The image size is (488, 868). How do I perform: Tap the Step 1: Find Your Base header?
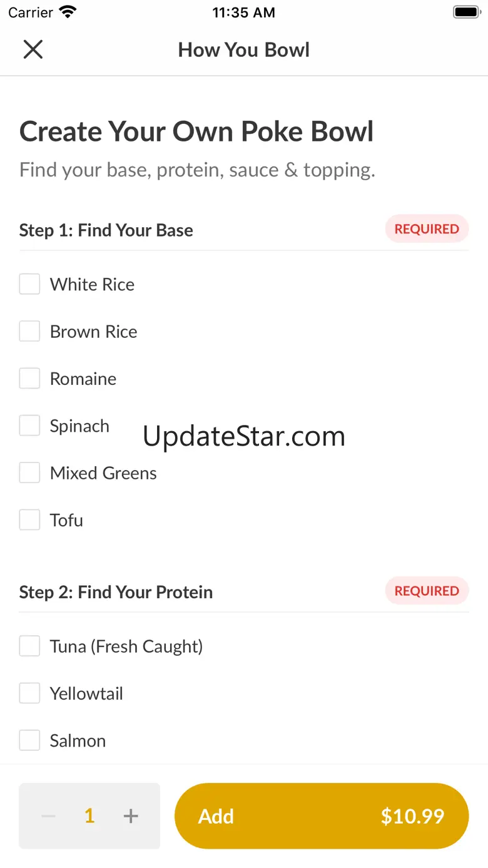(106, 230)
